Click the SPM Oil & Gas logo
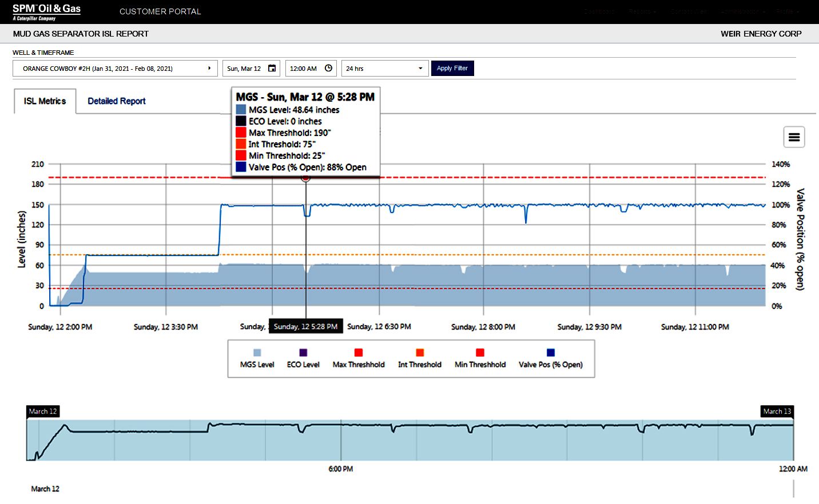Viewport: 819px width, 504px height. [x=46, y=11]
